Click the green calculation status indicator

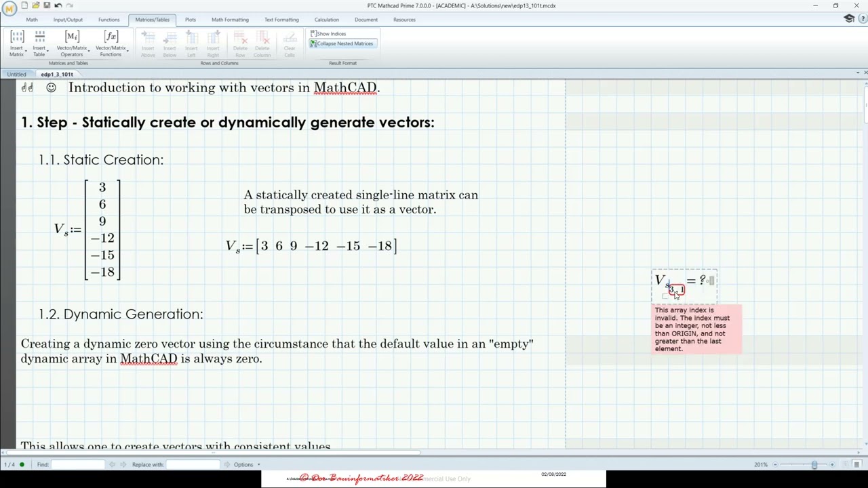click(22, 464)
